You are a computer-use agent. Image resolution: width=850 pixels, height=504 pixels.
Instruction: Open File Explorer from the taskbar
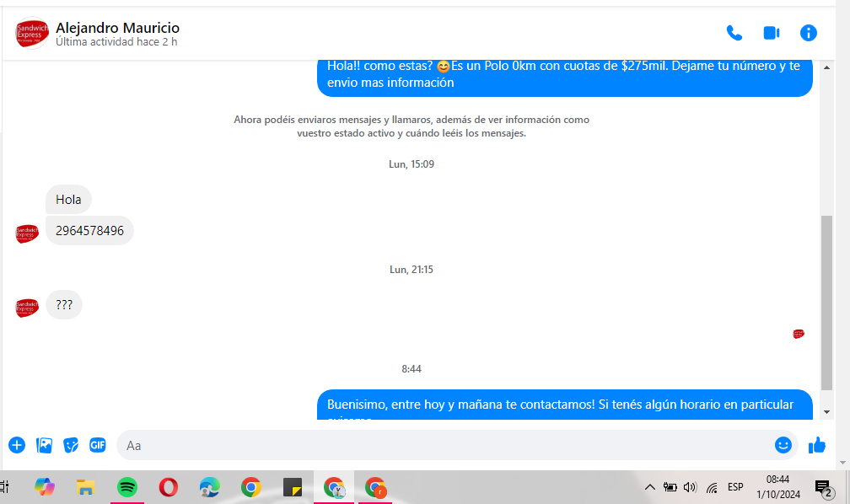[x=86, y=487]
